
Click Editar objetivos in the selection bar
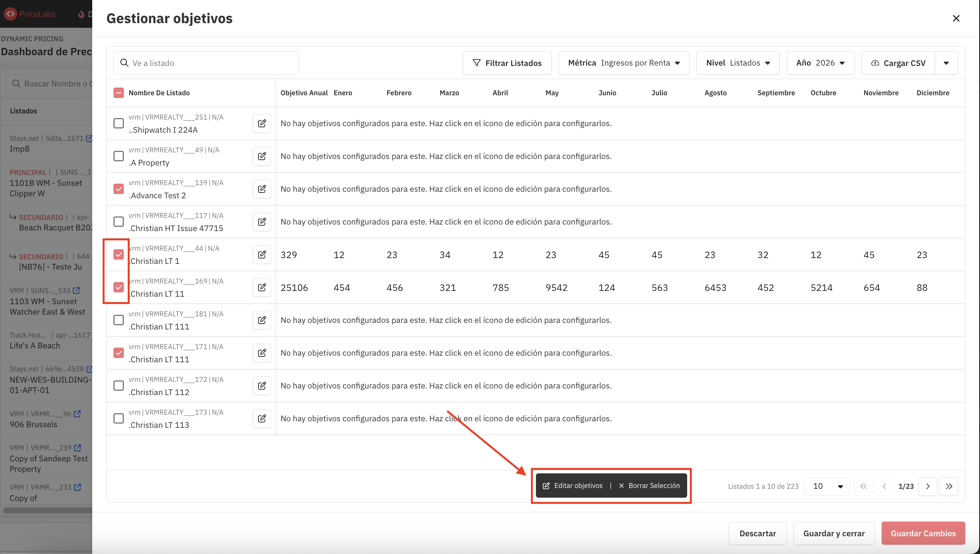573,486
